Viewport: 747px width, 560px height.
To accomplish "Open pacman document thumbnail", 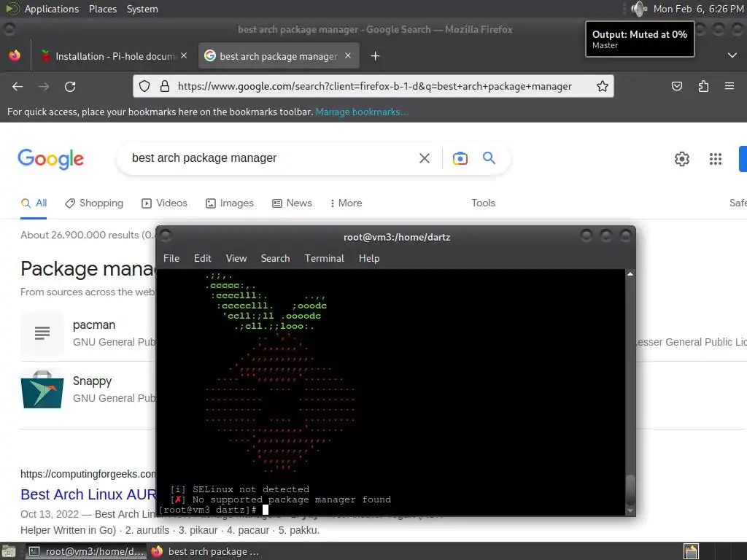I will click(x=42, y=333).
